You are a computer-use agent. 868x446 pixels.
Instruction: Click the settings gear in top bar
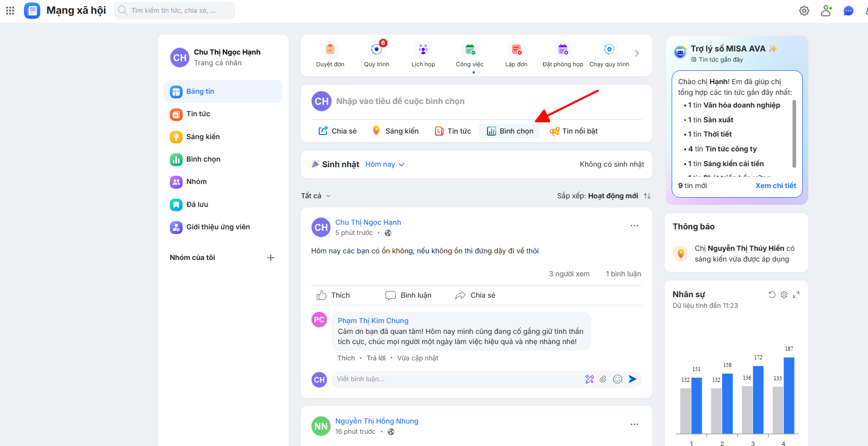pyautogui.click(x=804, y=11)
